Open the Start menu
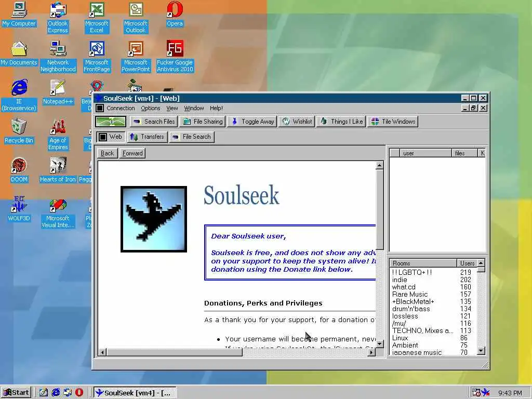The image size is (532, 399). click(16, 393)
